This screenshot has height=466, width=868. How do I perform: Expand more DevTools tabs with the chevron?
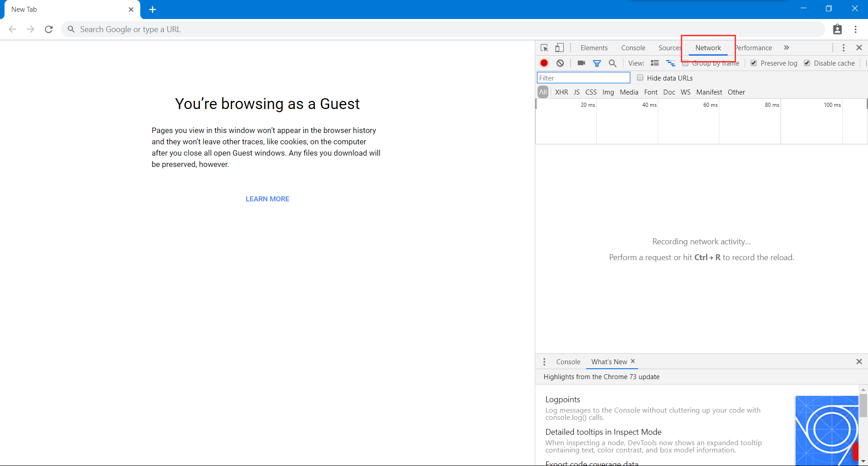(787, 48)
